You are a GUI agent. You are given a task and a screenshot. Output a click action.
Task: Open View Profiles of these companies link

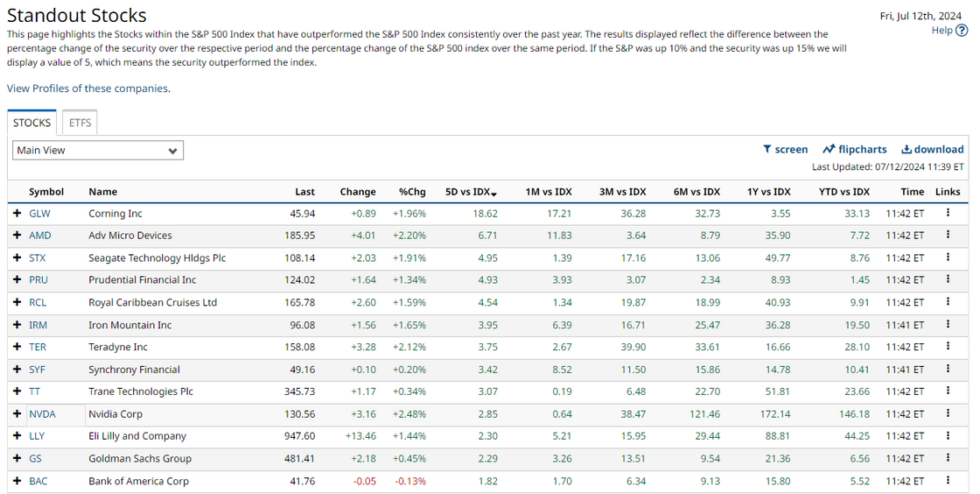click(87, 88)
